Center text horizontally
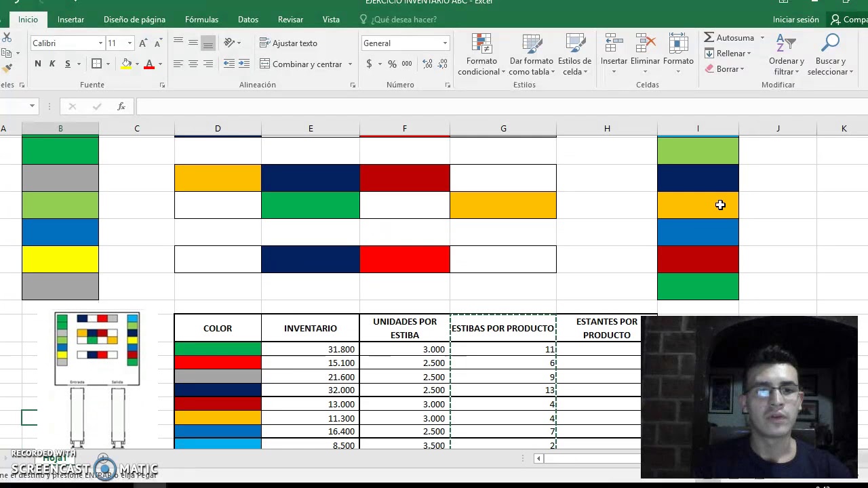Viewport: 868px width, 488px height. click(193, 64)
